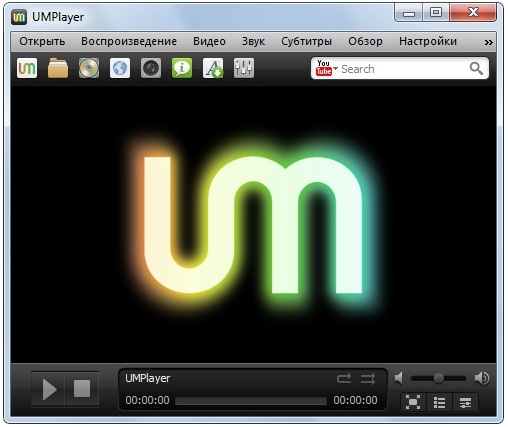Image resolution: width=508 pixels, height=427 pixels.
Task: Open the Настройки menu
Action: pyautogui.click(x=428, y=41)
